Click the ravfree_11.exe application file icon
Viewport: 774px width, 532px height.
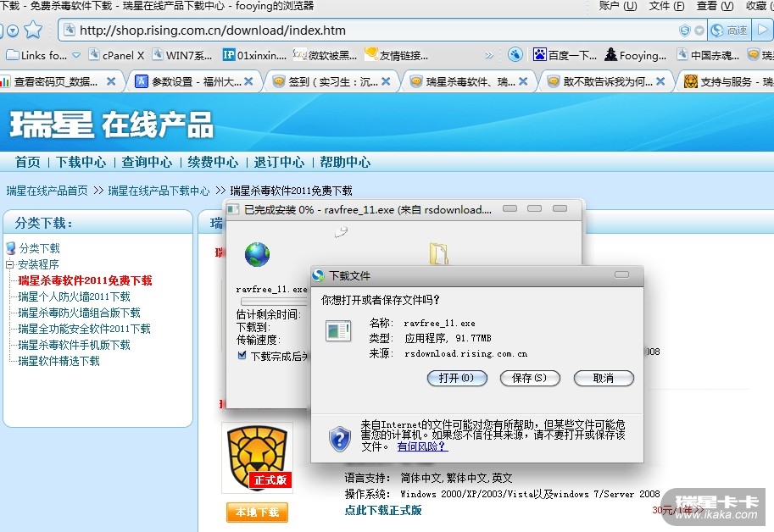(x=338, y=331)
